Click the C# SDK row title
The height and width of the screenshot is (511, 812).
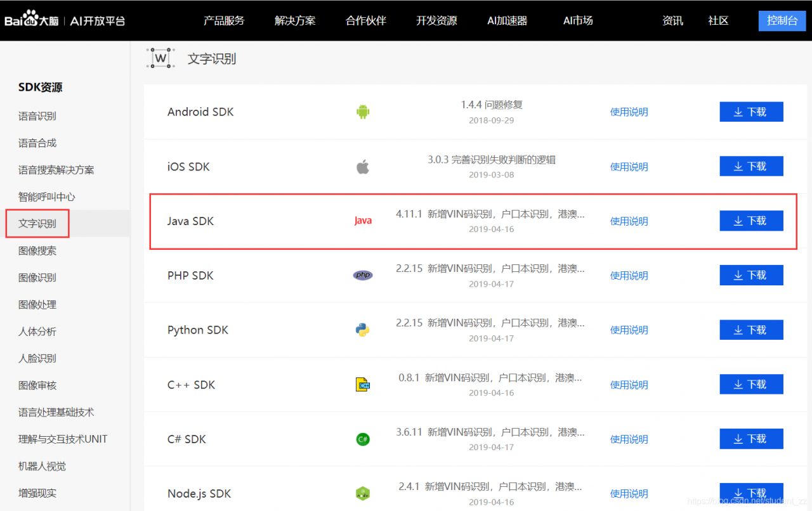pos(187,439)
